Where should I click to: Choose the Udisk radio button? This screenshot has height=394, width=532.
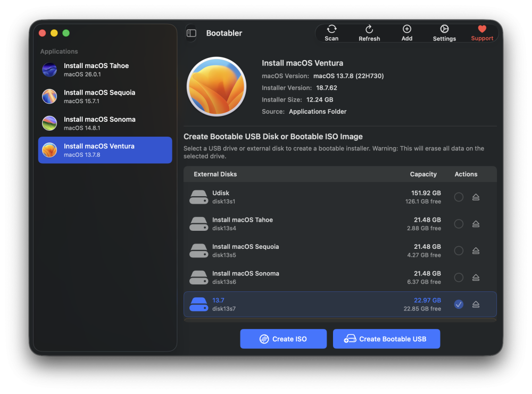coord(459,197)
